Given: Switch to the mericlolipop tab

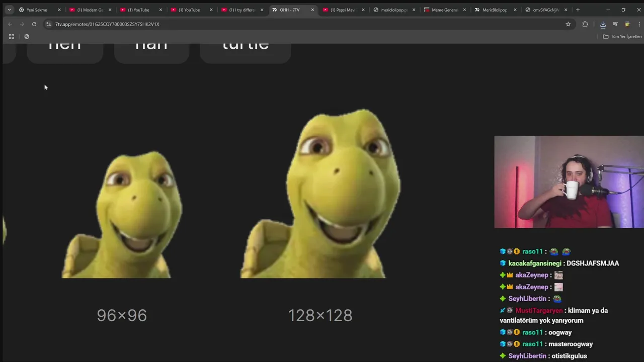Looking at the screenshot, I should click(x=394, y=10).
